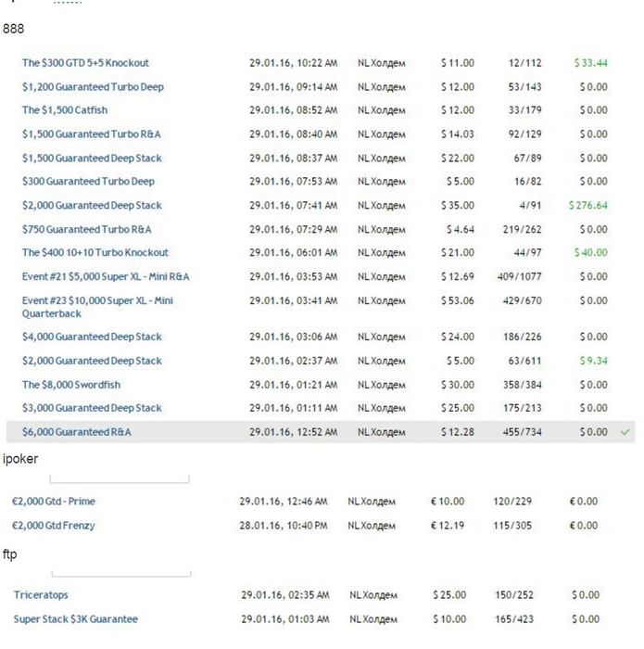This screenshot has height=649, width=644.
Task: Click $300 Guaranteed Turbo Deep link
Action: [x=88, y=182]
